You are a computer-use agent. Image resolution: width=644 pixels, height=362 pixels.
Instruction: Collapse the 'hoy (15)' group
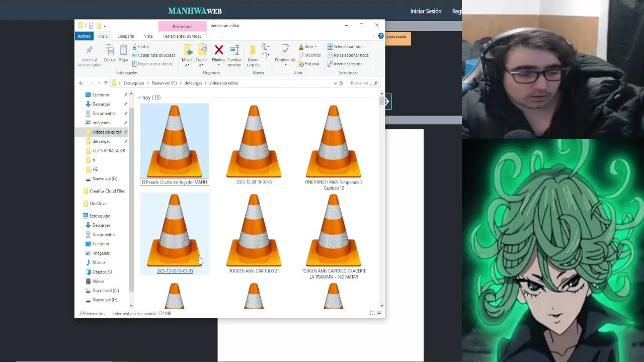[x=139, y=98]
